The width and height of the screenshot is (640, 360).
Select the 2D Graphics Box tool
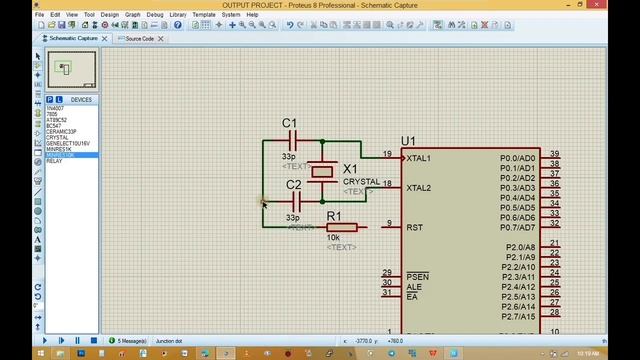[x=38, y=202]
